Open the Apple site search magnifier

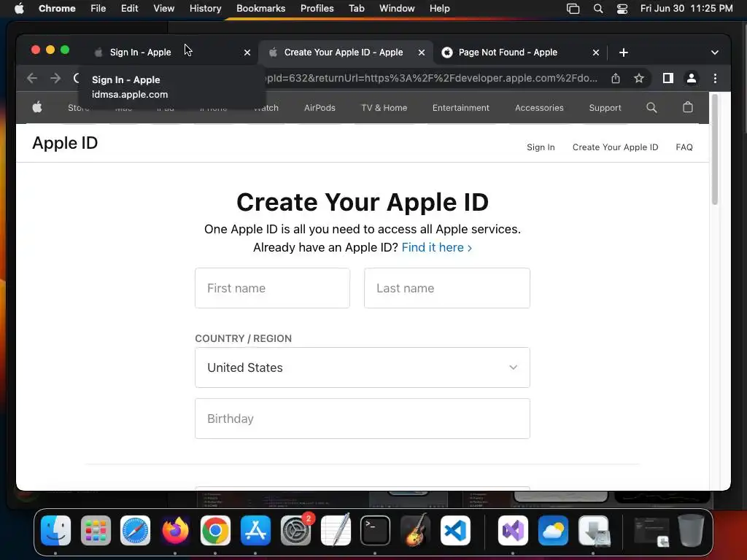pos(651,108)
